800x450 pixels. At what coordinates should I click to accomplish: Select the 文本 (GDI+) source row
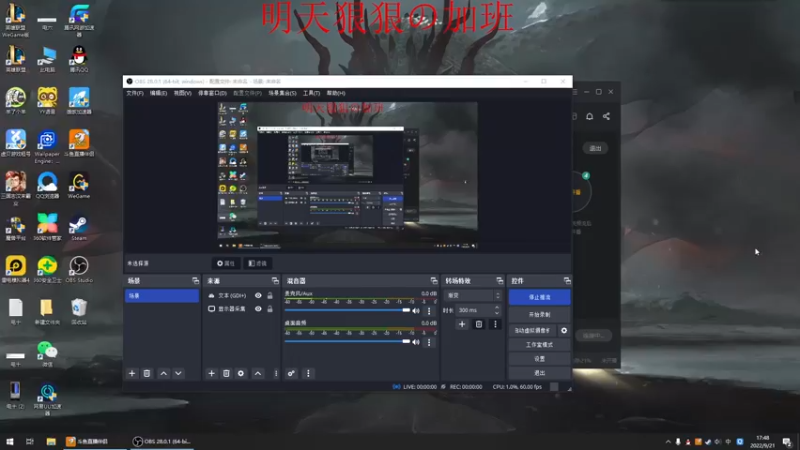point(241,295)
